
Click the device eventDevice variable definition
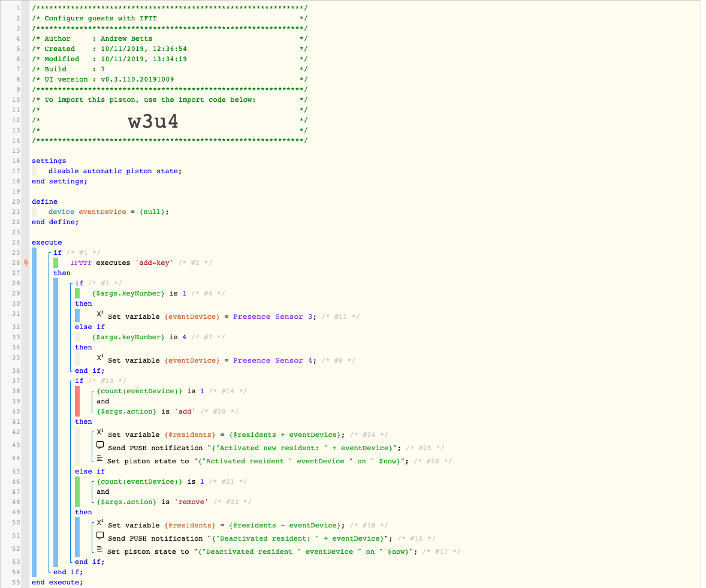108,212
